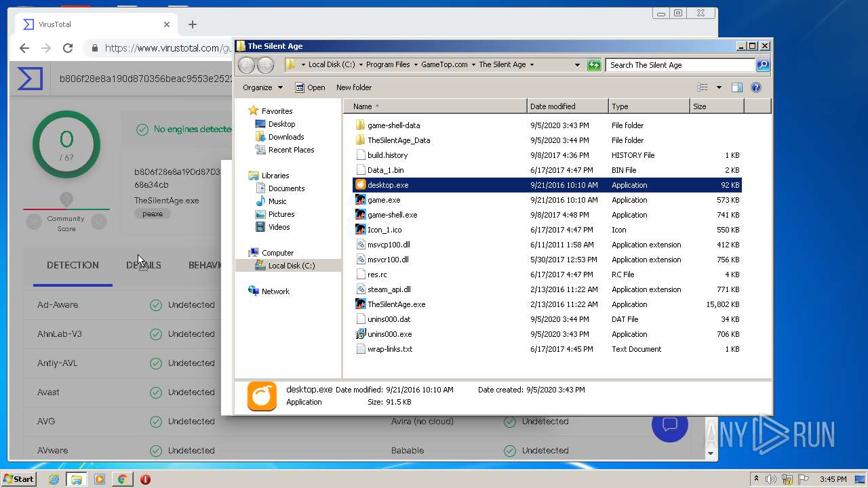The width and height of the screenshot is (868, 488).
Task: Select the desktop.exe file icon
Action: pyautogui.click(x=361, y=185)
